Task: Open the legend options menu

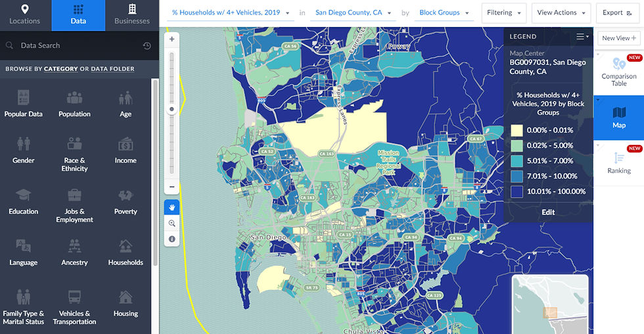Action: coord(582,37)
